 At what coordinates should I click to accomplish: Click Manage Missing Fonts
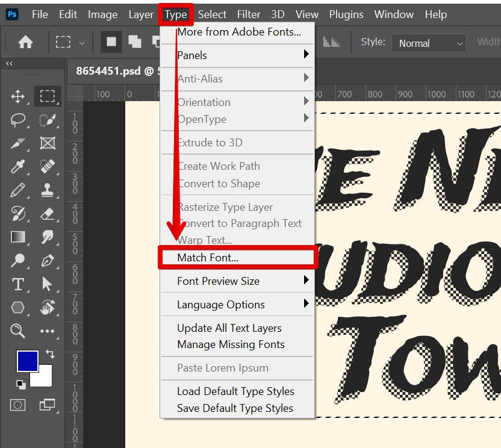231,344
